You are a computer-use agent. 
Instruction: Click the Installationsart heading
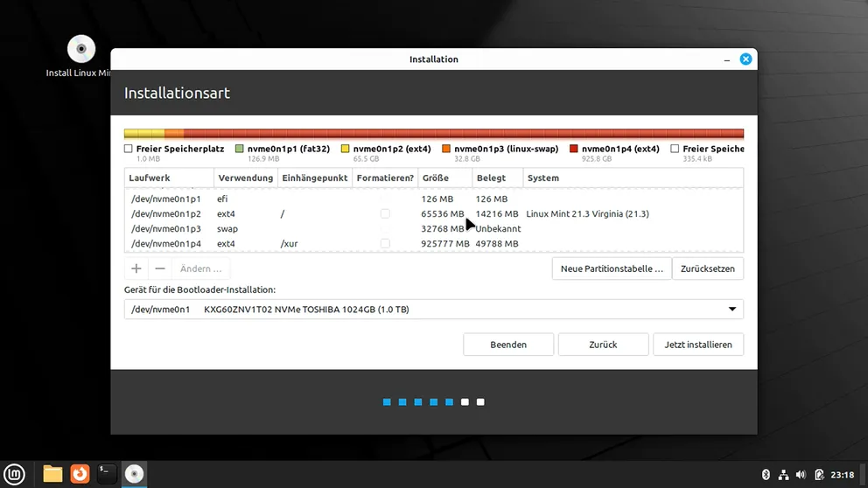pyautogui.click(x=177, y=93)
